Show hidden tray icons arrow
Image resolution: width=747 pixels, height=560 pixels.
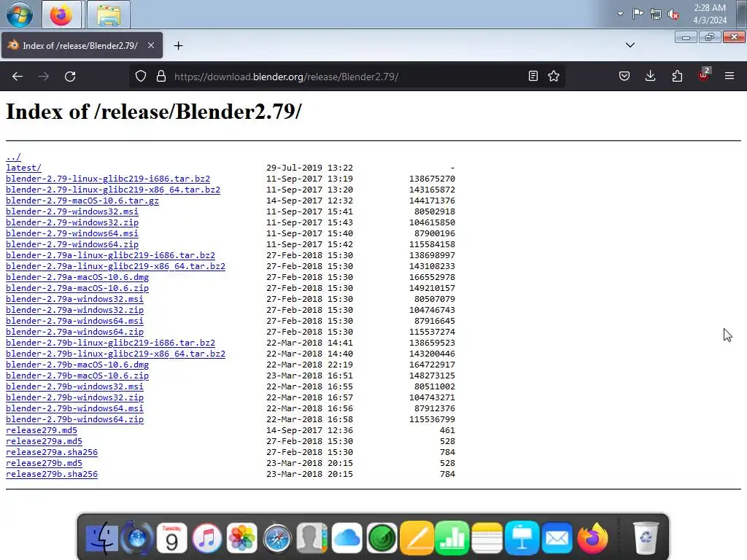[620, 14]
